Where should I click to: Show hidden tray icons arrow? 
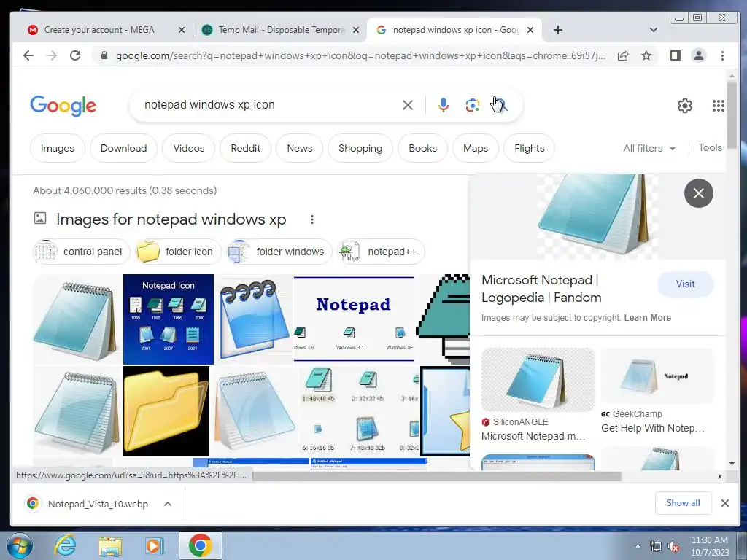tap(638, 547)
